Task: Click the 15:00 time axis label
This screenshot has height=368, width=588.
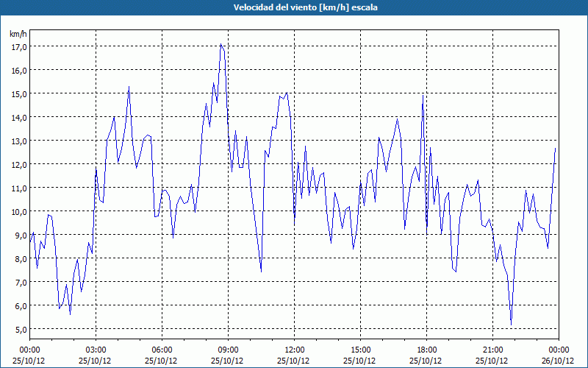Action: pos(360,350)
